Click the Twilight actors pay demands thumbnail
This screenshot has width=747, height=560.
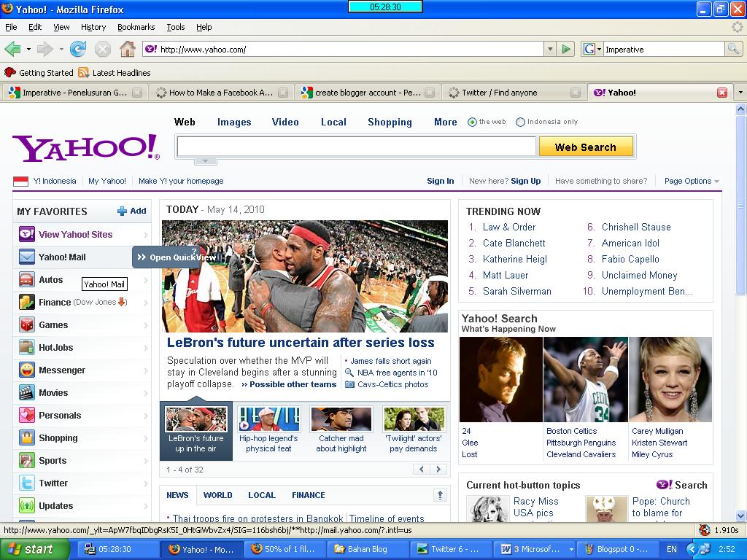pos(414,419)
